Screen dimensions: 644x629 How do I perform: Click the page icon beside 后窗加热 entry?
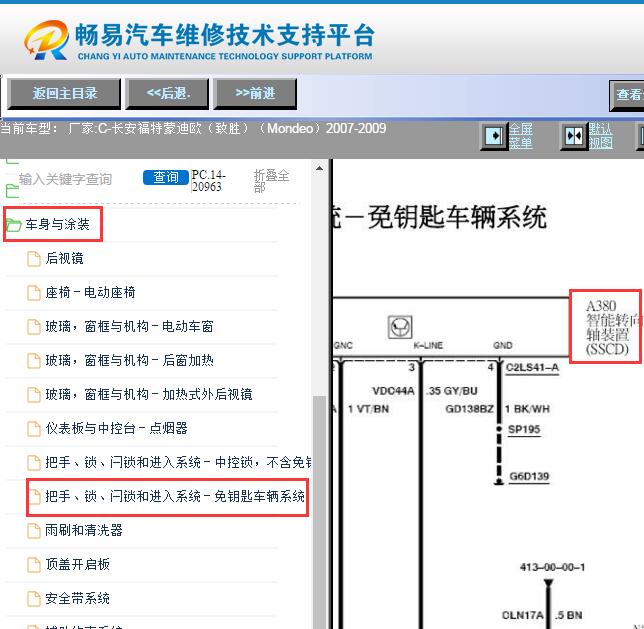click(x=34, y=361)
